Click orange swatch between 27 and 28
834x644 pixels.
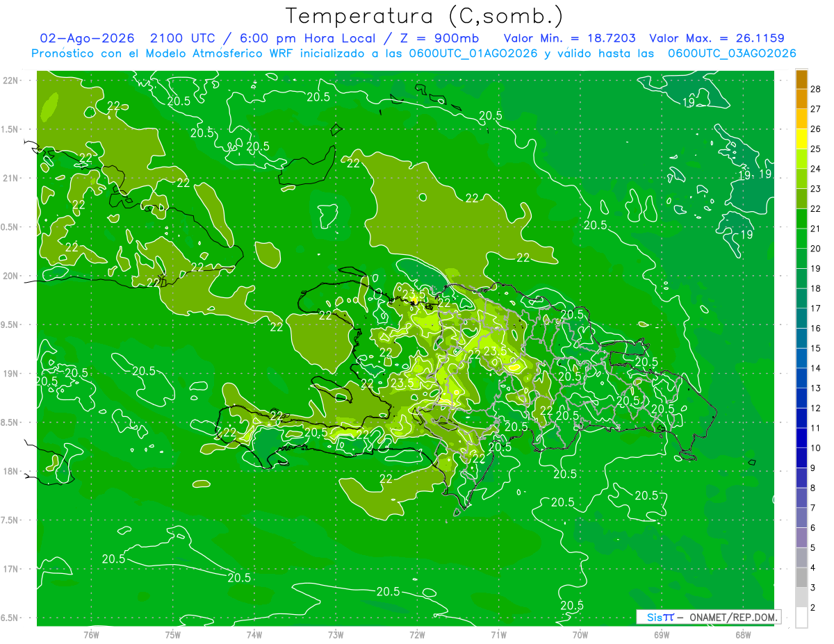[x=801, y=99]
